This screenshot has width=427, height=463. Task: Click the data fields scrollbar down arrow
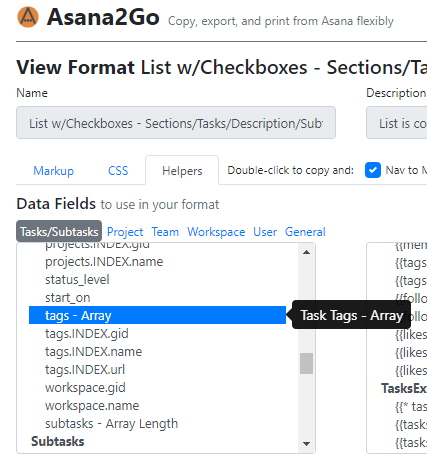[x=306, y=444]
